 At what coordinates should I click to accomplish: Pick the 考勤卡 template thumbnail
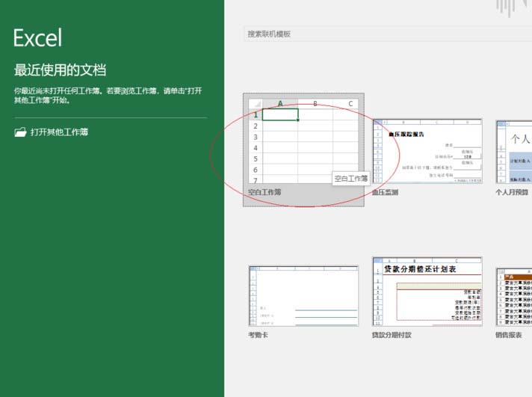303,295
